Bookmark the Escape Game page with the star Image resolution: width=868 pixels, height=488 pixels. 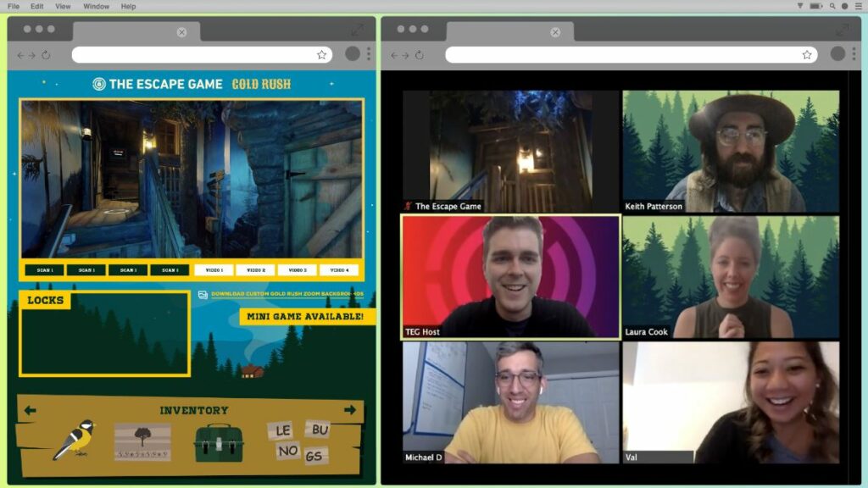pos(321,54)
